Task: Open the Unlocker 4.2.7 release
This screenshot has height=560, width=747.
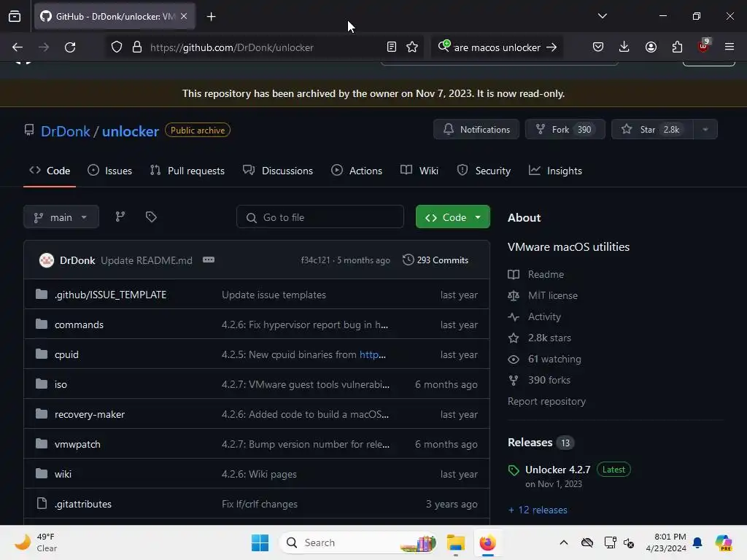Action: click(x=558, y=470)
